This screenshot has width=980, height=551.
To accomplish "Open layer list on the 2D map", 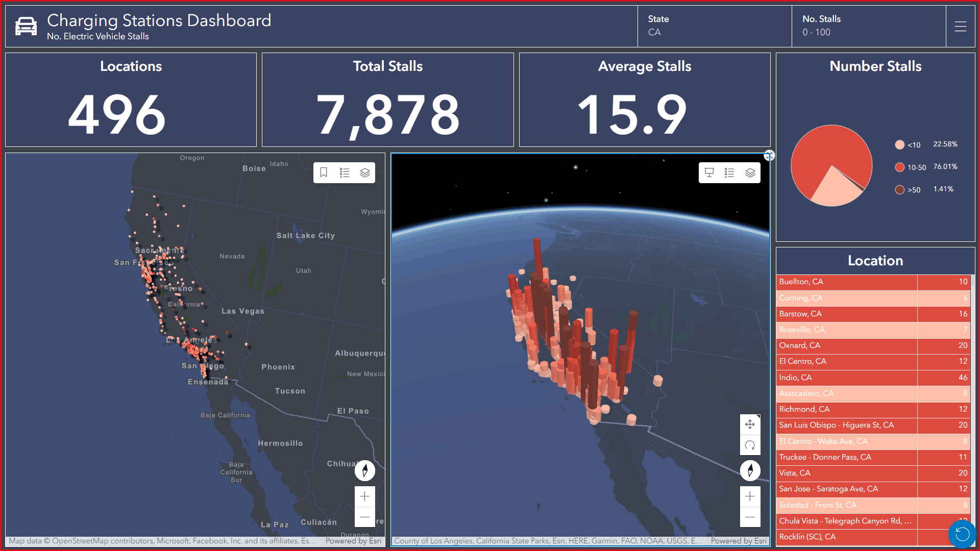I will click(365, 173).
